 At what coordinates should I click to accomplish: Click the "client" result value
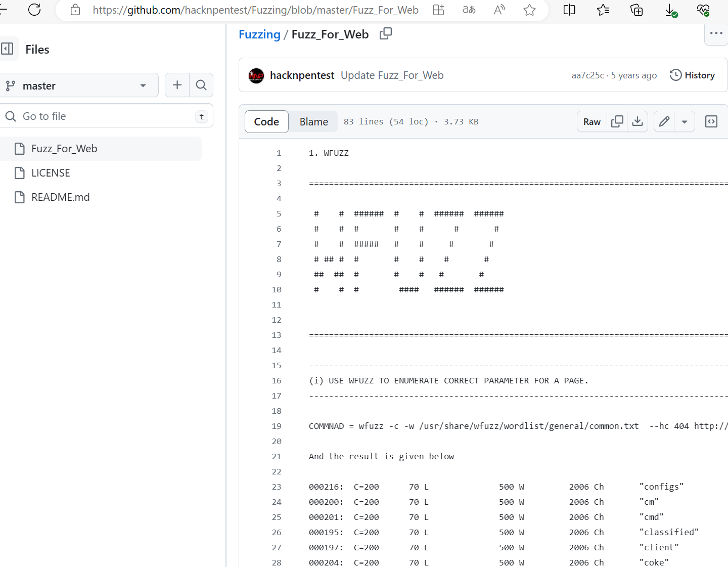pyautogui.click(x=659, y=547)
